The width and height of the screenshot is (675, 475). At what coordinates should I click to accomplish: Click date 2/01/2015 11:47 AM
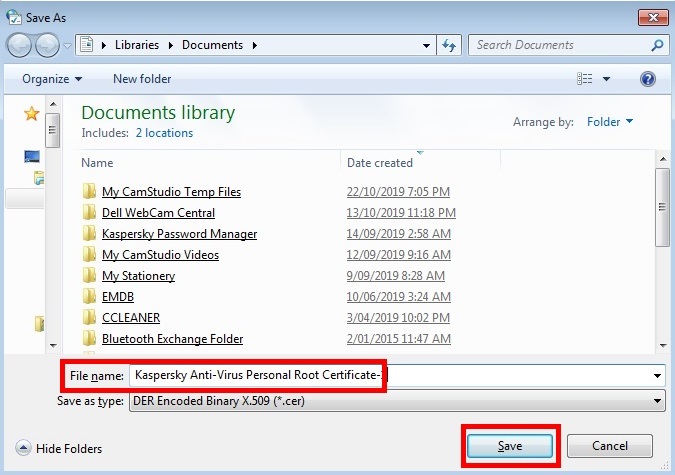(399, 339)
